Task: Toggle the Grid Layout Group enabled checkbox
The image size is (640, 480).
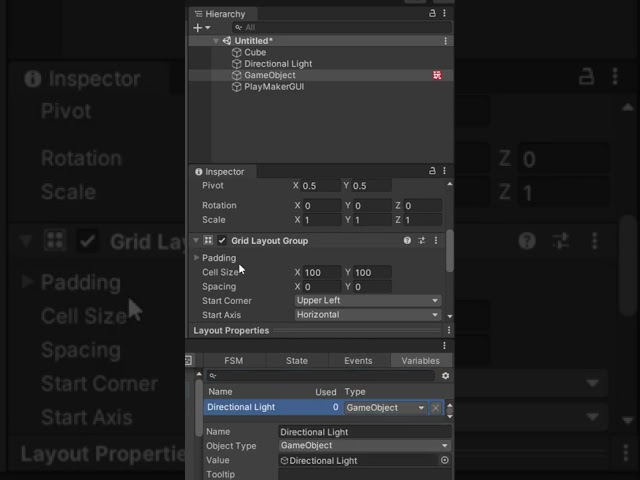Action: point(222,240)
